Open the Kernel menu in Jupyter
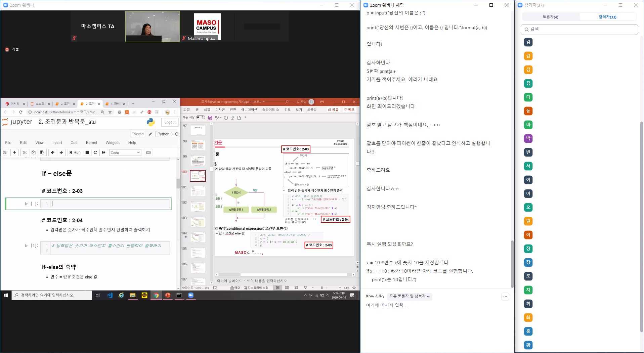The height and width of the screenshot is (353, 644). (91, 143)
